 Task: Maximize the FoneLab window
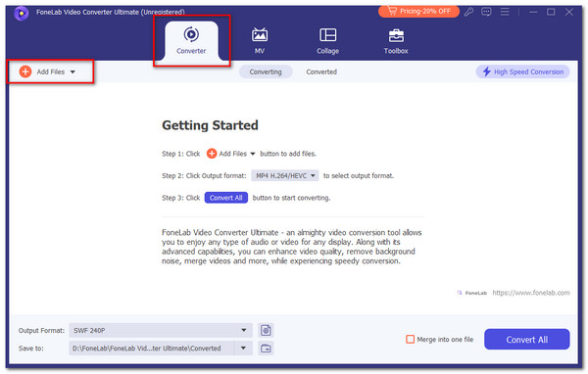tap(551, 12)
